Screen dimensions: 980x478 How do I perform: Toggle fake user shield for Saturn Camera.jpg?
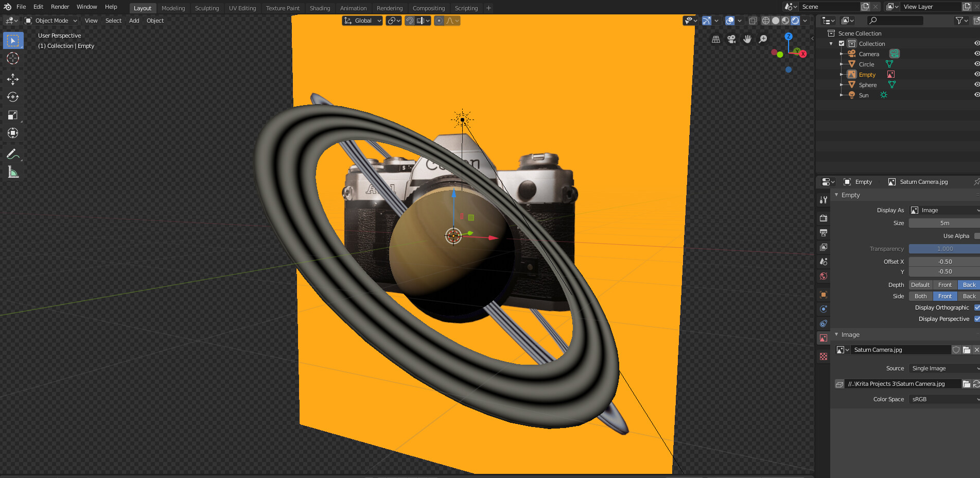point(956,350)
